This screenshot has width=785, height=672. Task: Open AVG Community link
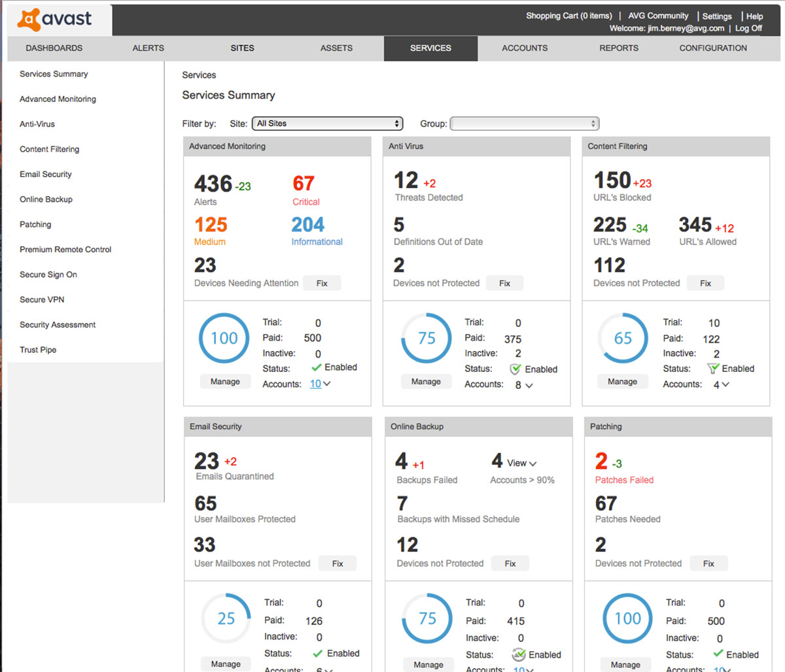pyautogui.click(x=658, y=16)
